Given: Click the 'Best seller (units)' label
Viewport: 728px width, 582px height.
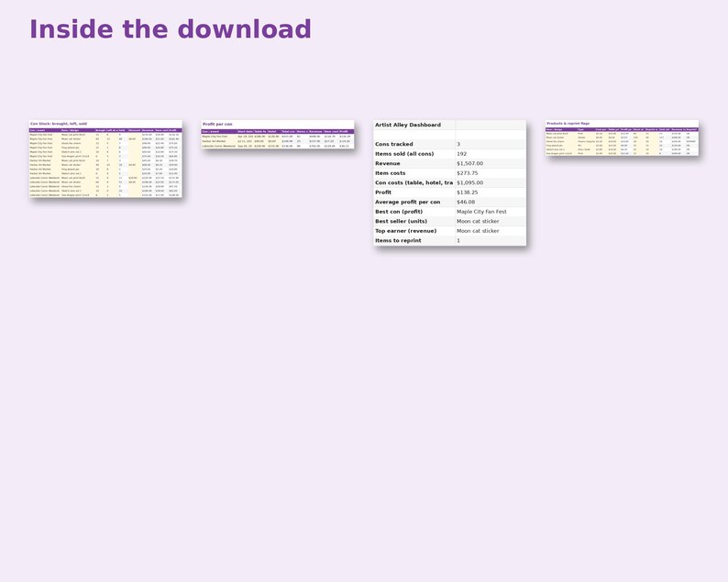Looking at the screenshot, I should click(x=401, y=222).
